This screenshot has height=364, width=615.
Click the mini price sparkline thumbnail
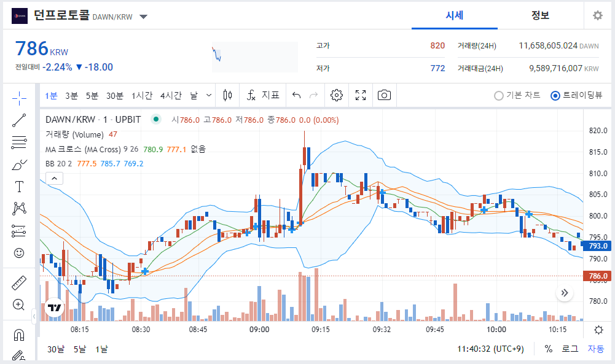tap(255, 57)
